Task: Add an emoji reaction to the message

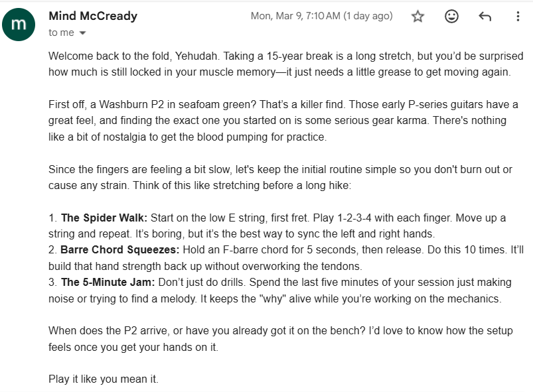Action: point(451,17)
